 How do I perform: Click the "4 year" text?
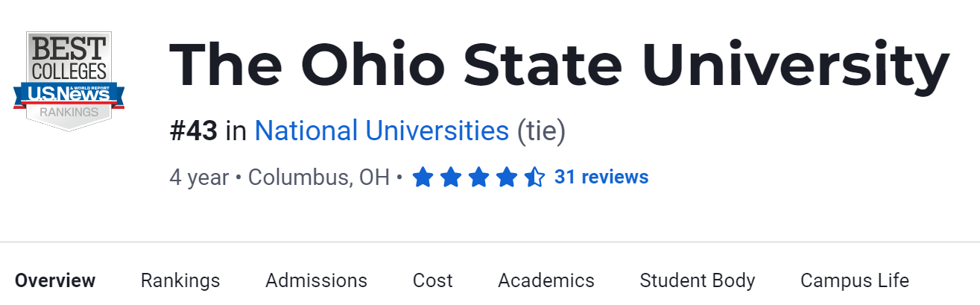click(199, 177)
